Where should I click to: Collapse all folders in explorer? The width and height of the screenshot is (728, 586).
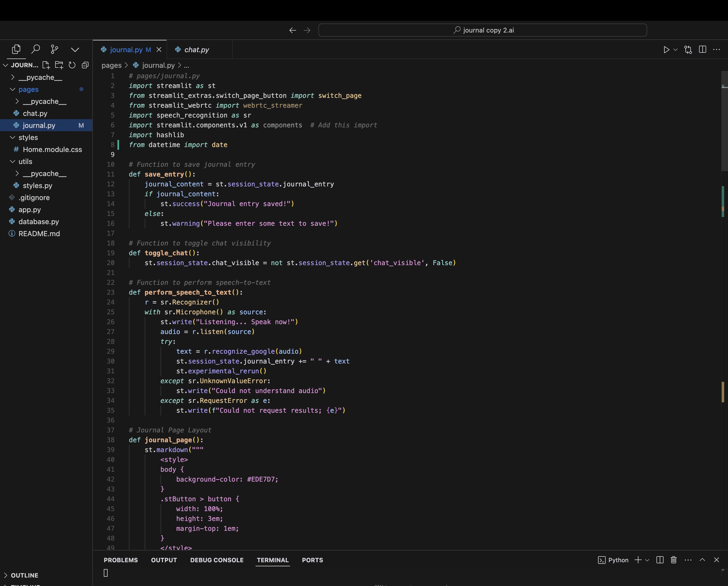[x=85, y=65]
